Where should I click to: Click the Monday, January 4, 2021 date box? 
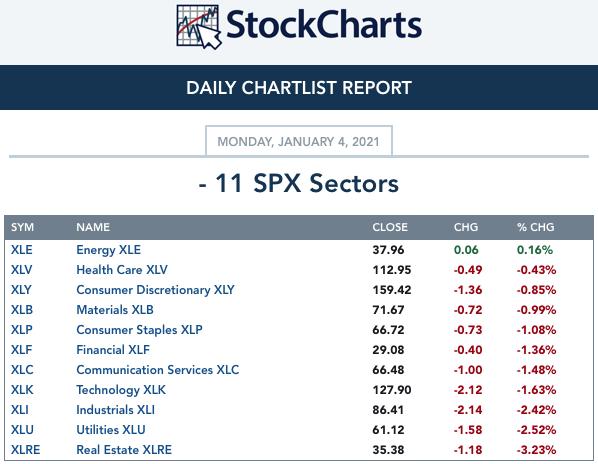[x=299, y=141]
